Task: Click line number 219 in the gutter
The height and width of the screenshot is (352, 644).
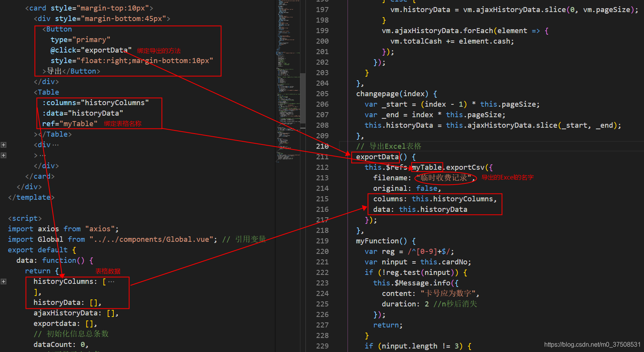Action: pos(322,241)
